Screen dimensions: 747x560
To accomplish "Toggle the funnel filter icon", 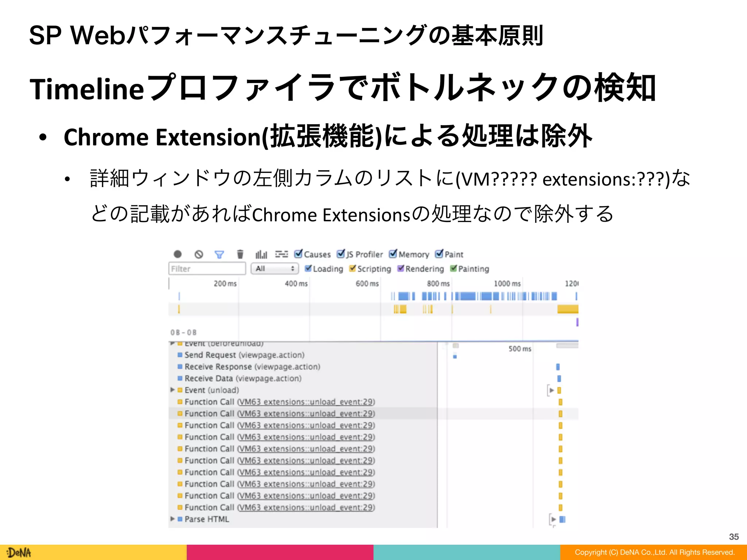I will pos(219,254).
